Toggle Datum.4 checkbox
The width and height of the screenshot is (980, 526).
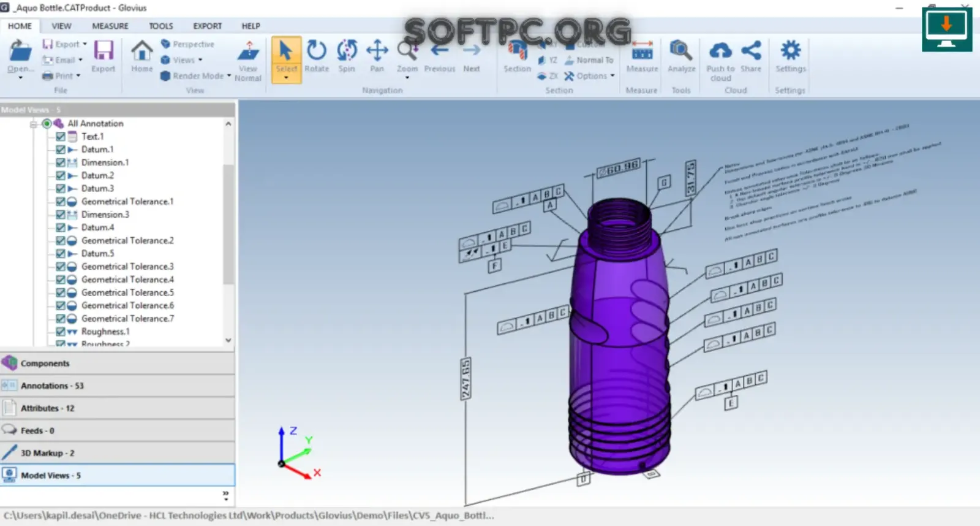click(61, 227)
